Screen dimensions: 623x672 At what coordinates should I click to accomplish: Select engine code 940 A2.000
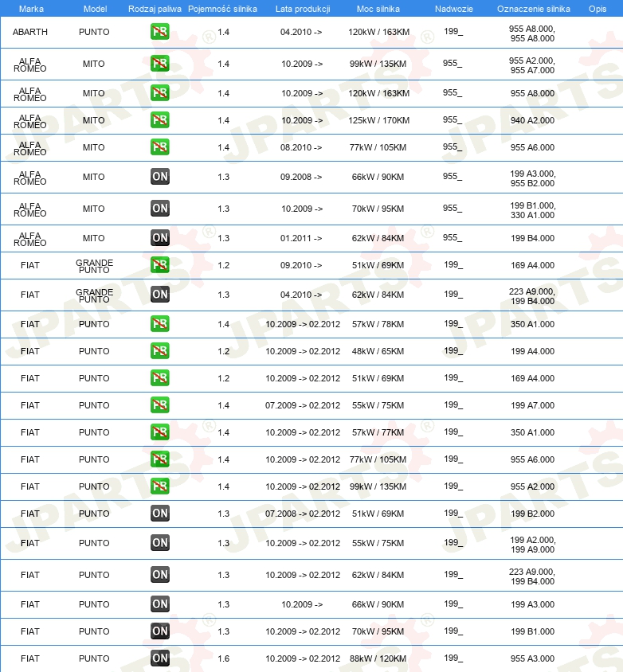click(x=532, y=120)
